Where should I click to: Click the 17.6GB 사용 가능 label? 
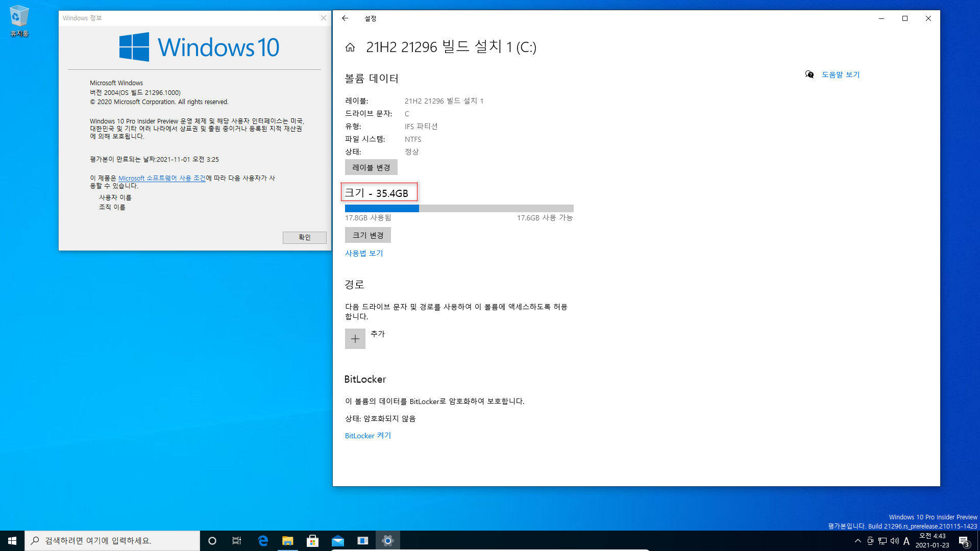coord(545,218)
